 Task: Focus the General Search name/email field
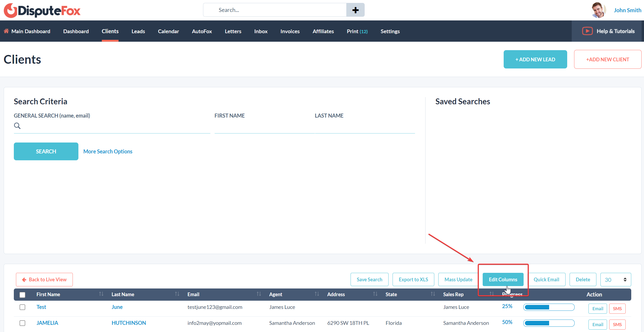tap(112, 126)
